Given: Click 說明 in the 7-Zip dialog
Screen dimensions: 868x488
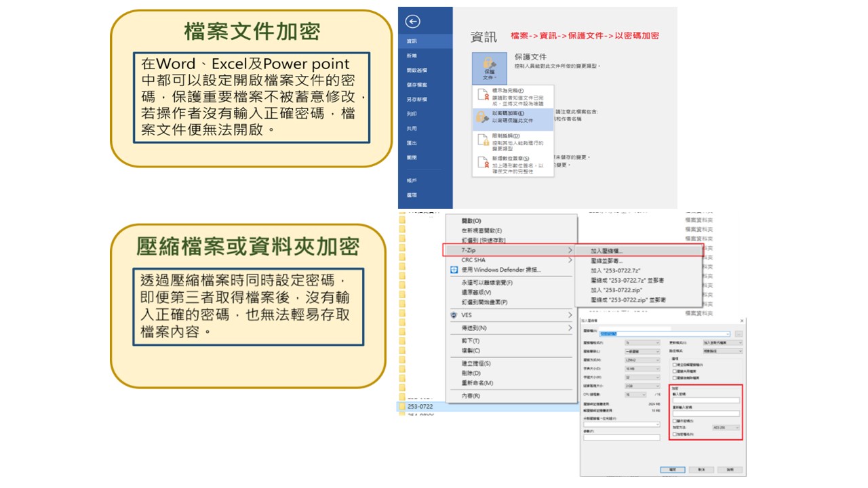Looking at the screenshot, I should (x=730, y=469).
